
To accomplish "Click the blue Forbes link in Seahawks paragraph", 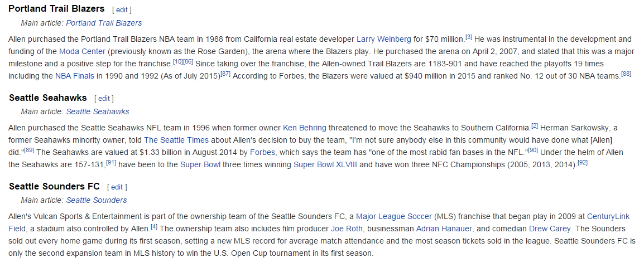I will tap(262, 152).
